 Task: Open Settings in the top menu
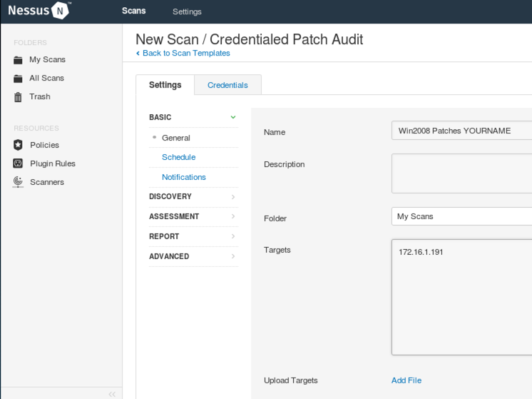[x=187, y=11]
